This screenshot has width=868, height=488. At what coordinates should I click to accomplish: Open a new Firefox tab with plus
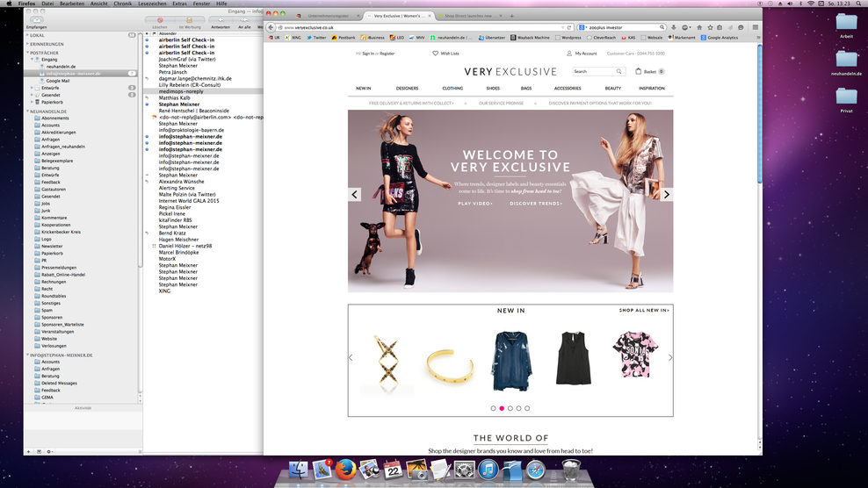pyautogui.click(x=511, y=16)
